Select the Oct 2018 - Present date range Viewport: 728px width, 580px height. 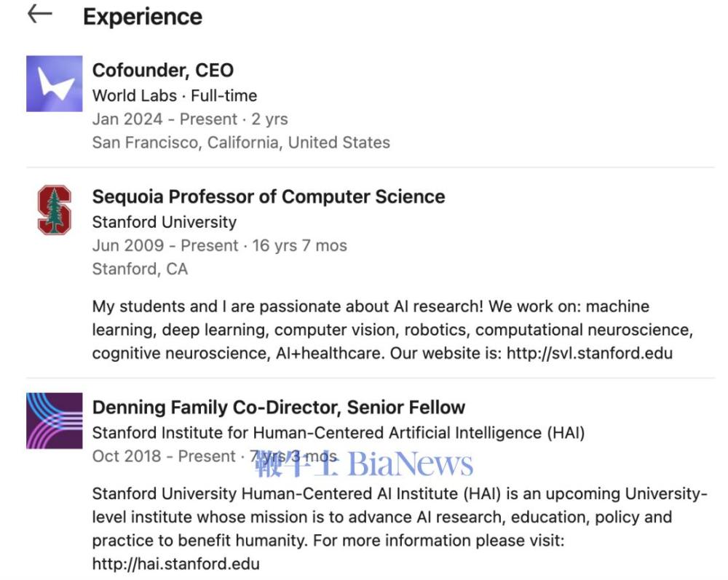tap(165, 457)
